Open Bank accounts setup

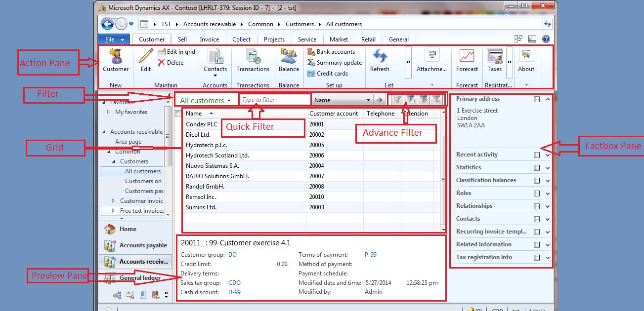click(331, 52)
